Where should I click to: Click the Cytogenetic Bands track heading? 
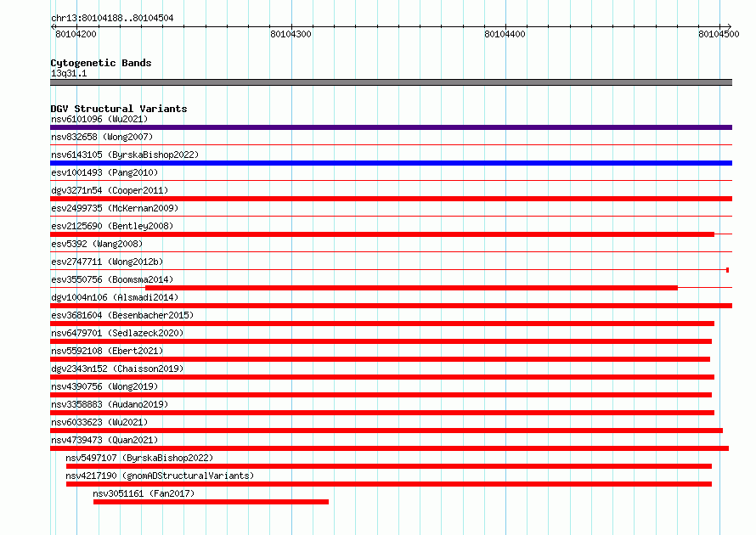point(101,63)
